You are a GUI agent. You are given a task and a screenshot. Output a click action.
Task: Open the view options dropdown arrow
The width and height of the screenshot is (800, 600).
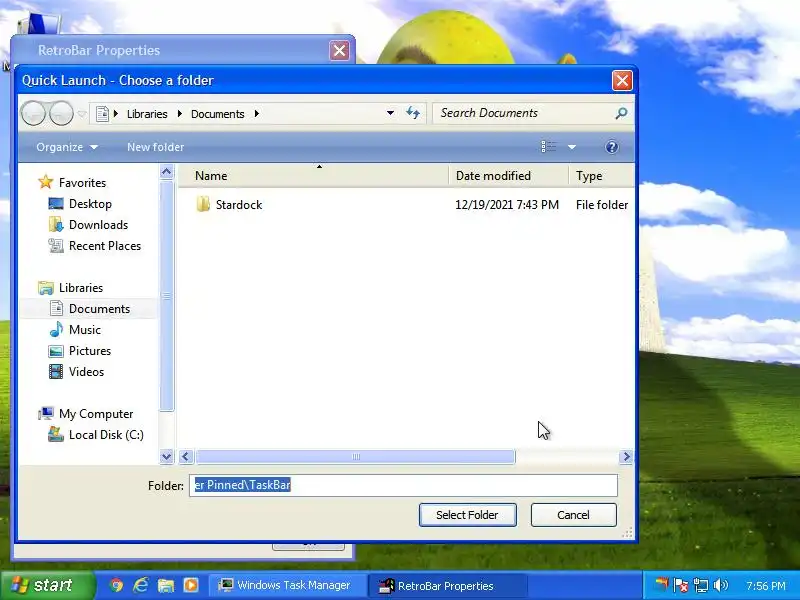tap(572, 147)
